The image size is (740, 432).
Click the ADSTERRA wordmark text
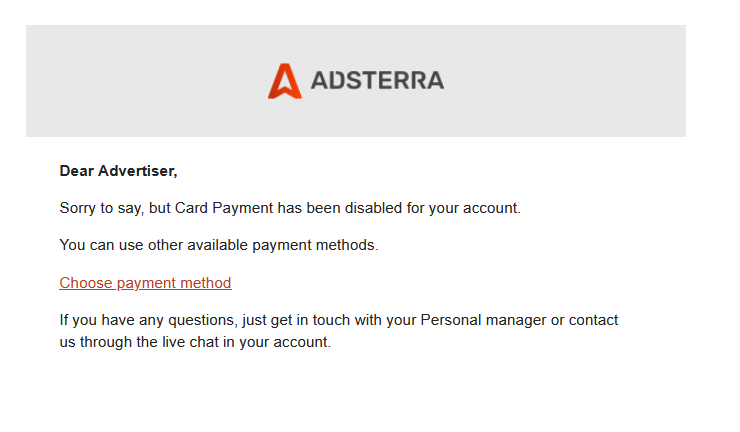tap(377, 80)
